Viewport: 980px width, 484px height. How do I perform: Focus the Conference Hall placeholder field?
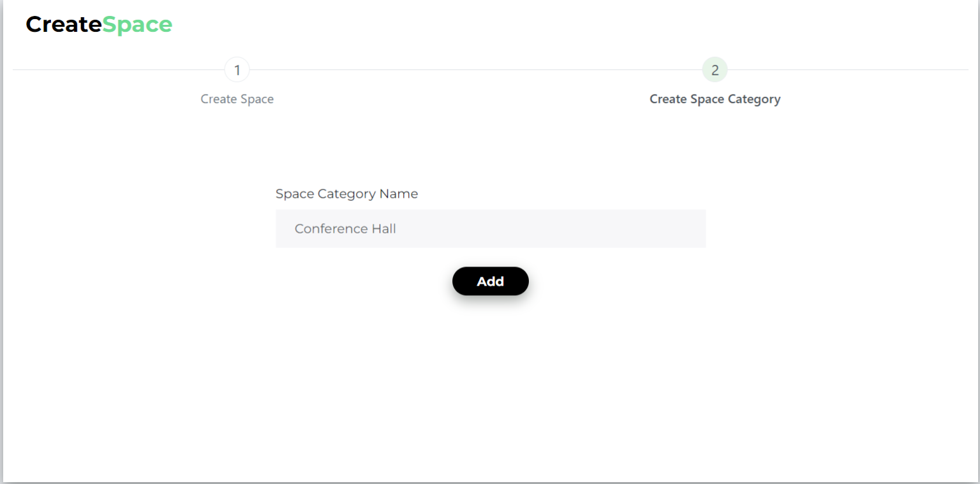[x=490, y=228]
